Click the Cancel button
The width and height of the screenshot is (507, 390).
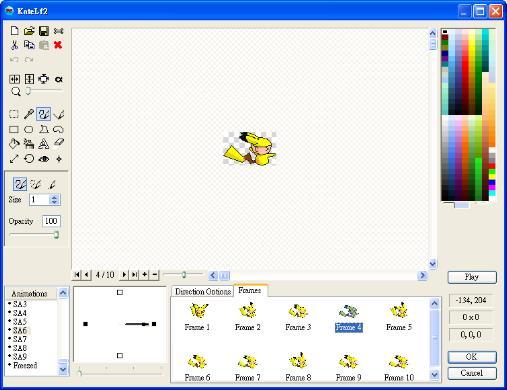click(x=472, y=373)
